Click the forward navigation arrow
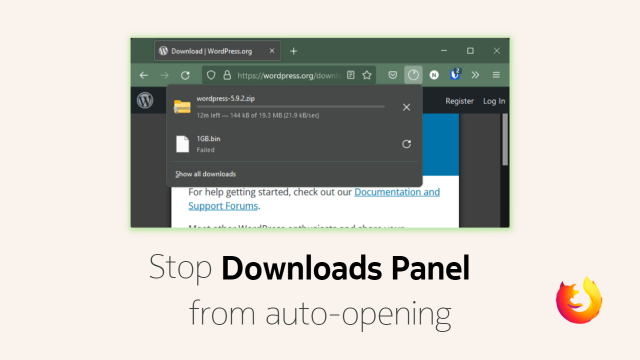Viewport: 640px width, 360px height. [164, 76]
